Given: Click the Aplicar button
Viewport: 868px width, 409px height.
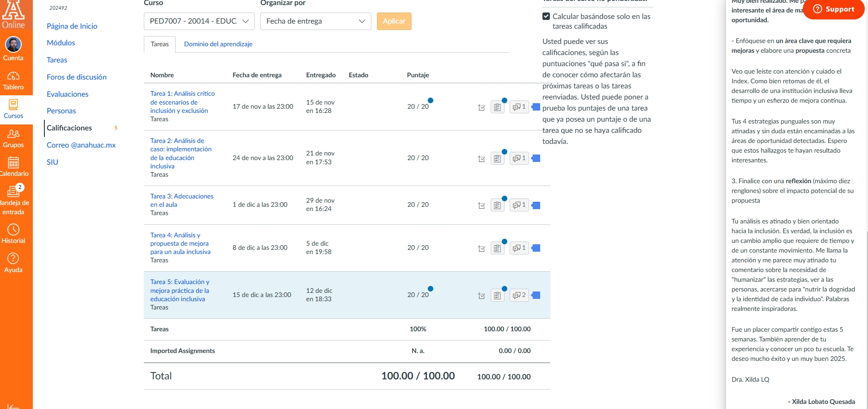Looking at the screenshot, I should pyautogui.click(x=394, y=21).
